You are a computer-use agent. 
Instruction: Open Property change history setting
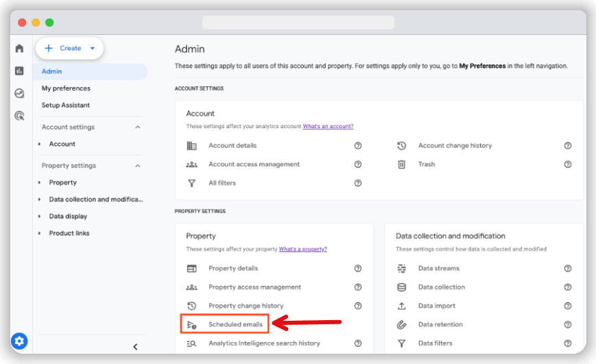[246, 306]
